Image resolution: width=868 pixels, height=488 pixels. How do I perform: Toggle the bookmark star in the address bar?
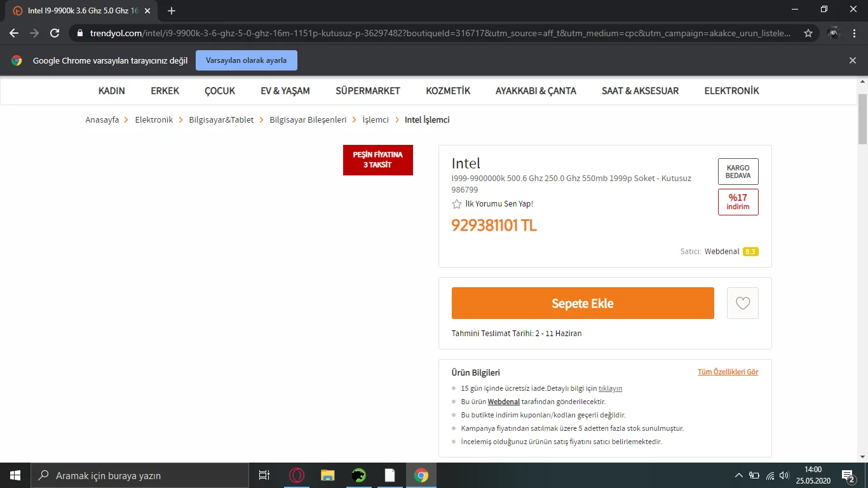tap(808, 32)
